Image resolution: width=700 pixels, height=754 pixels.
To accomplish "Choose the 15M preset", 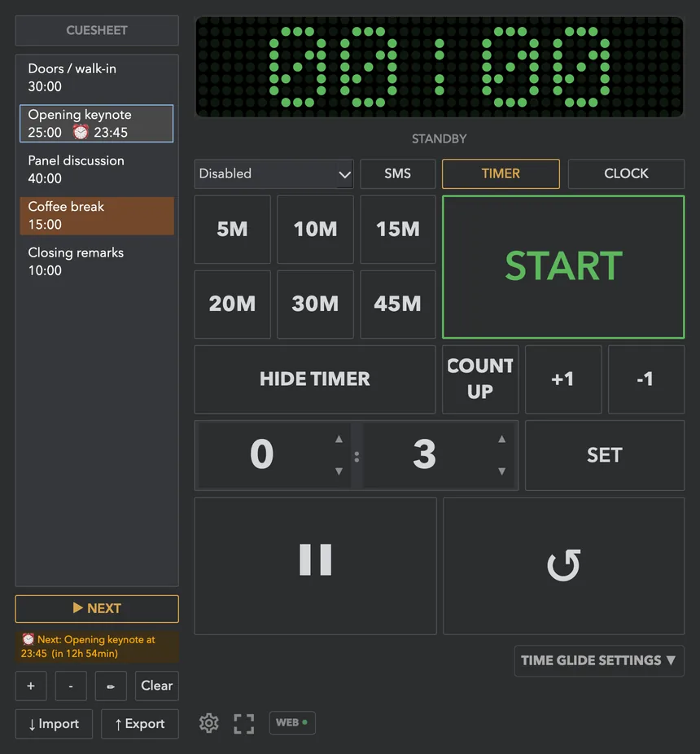I will pos(397,230).
